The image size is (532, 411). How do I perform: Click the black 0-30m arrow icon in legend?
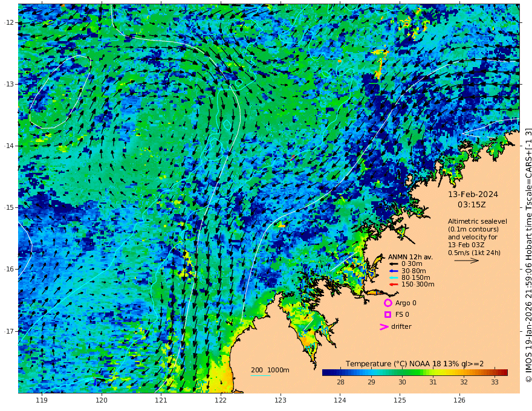[x=394, y=264]
